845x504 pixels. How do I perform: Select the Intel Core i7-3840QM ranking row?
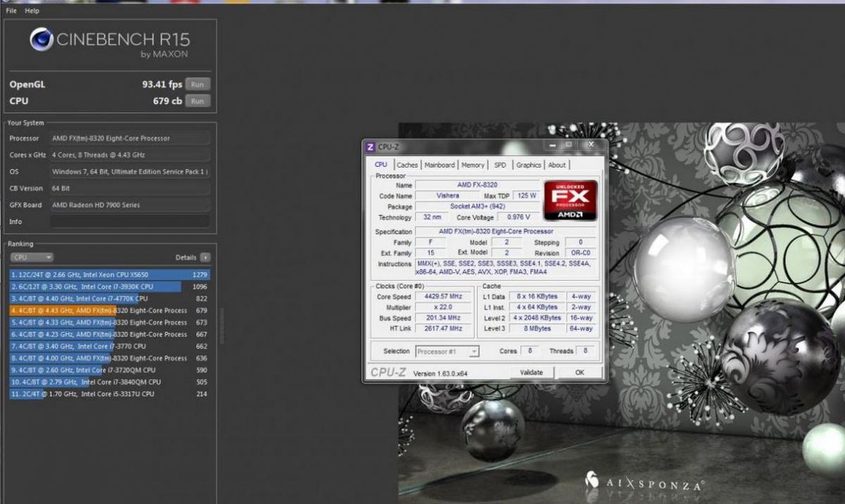[x=110, y=382]
